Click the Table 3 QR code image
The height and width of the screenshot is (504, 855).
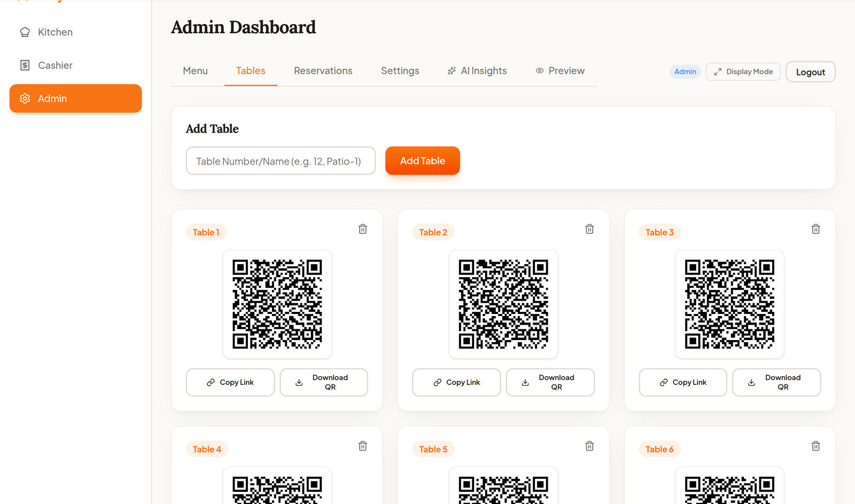(730, 304)
